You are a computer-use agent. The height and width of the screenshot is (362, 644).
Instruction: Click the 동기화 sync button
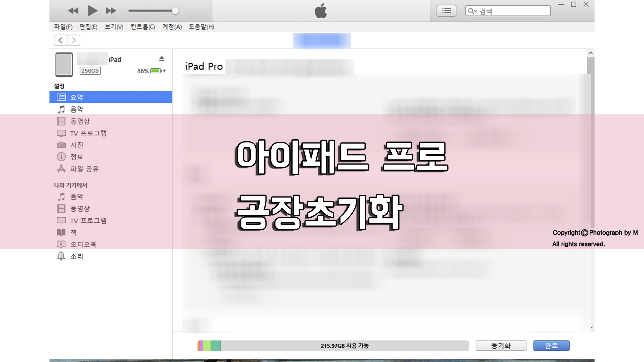(x=501, y=346)
